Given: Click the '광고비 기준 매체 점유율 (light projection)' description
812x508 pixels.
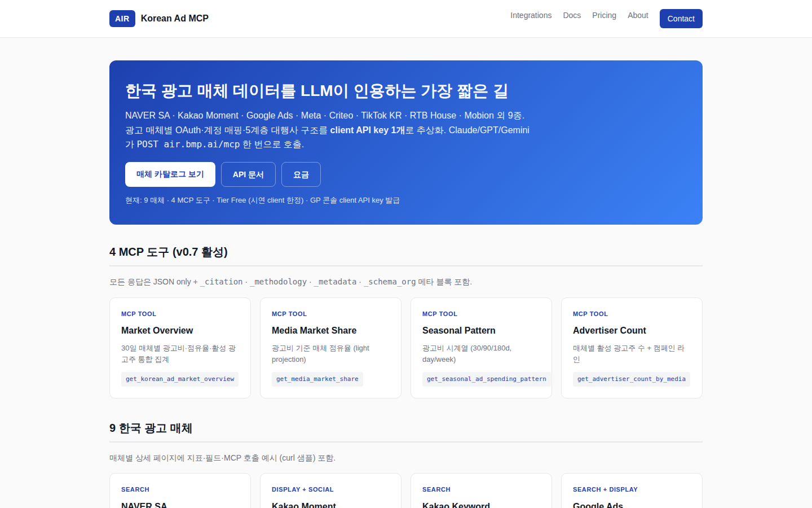Looking at the screenshot, I should tap(320, 354).
